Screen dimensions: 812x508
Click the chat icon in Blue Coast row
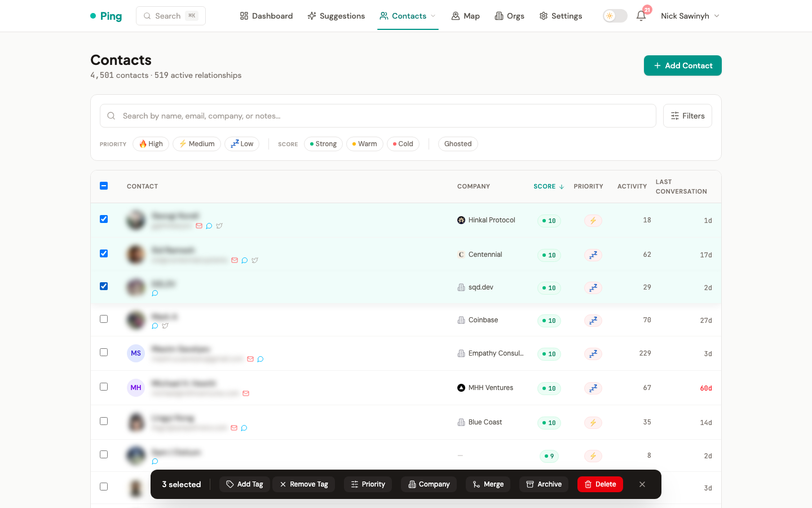[x=244, y=428]
